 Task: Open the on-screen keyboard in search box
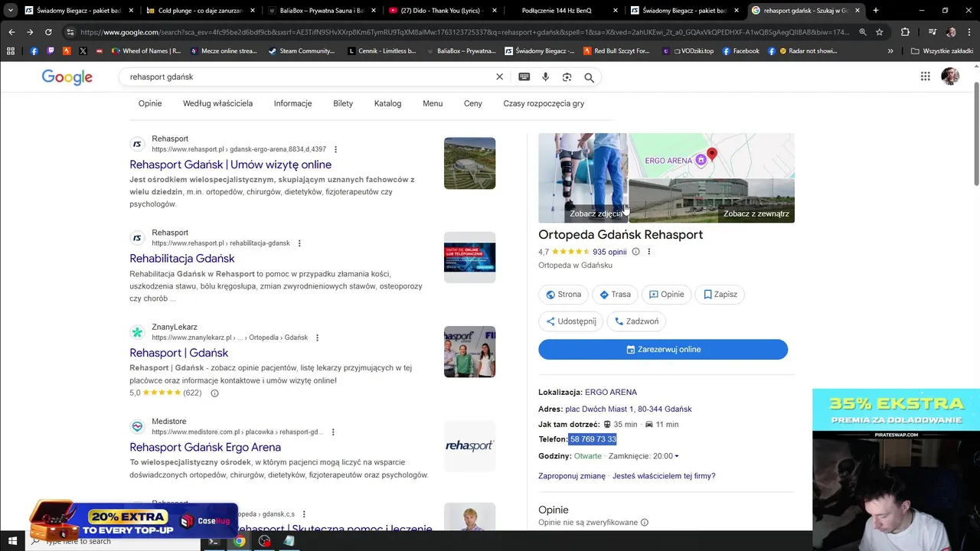tap(524, 77)
